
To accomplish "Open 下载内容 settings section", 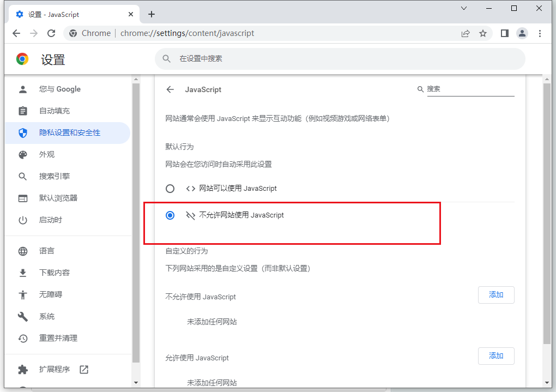I will point(68,273).
